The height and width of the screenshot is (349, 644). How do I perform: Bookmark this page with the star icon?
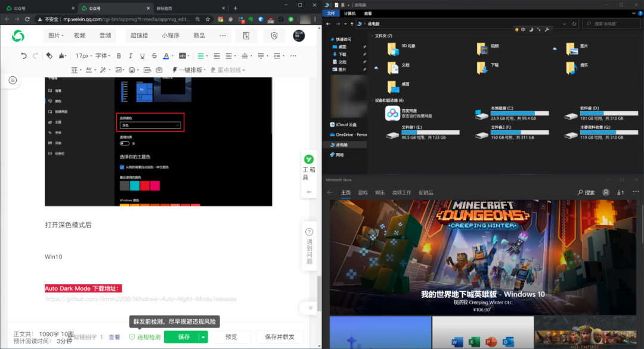pyautogui.click(x=208, y=19)
